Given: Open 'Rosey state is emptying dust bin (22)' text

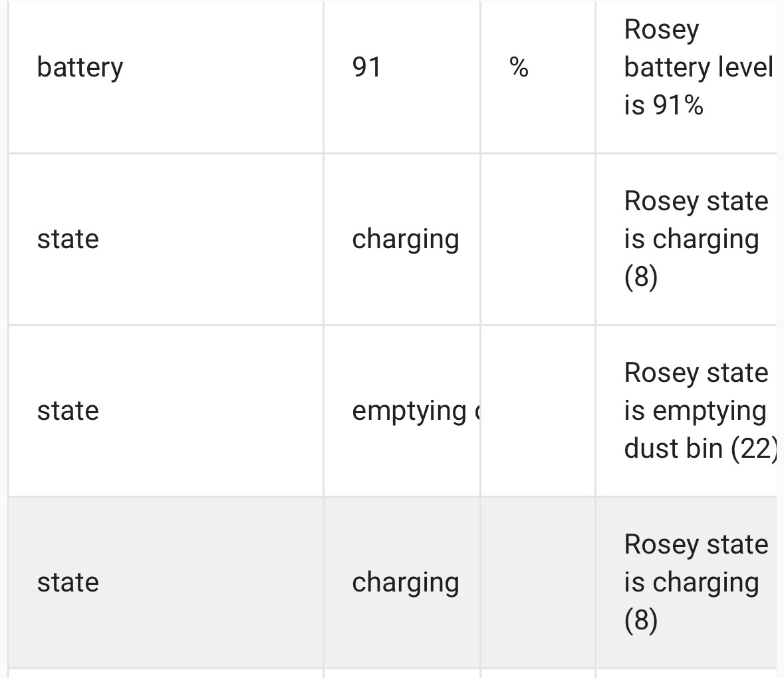Looking at the screenshot, I should point(700,411).
